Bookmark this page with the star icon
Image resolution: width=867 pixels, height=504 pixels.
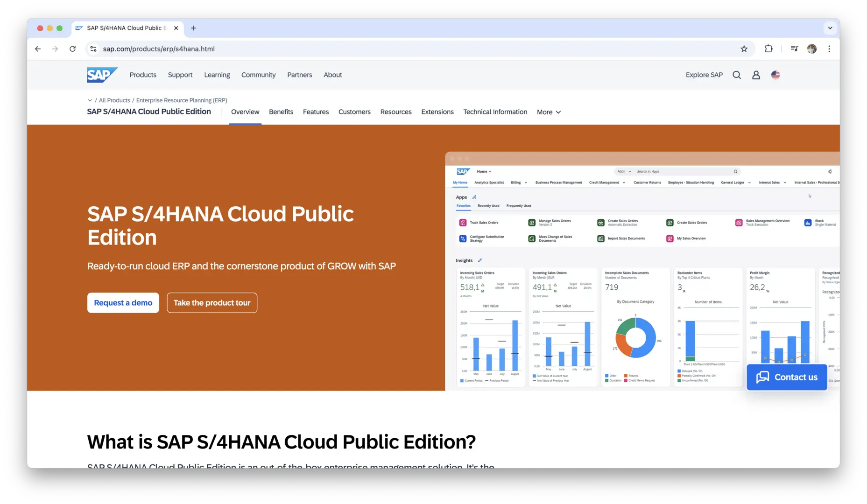click(x=744, y=49)
